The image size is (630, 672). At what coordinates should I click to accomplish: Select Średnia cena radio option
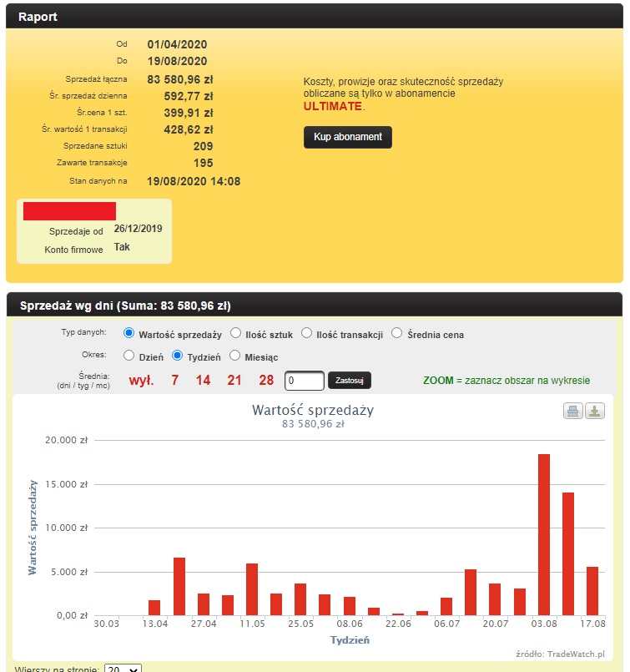point(397,334)
